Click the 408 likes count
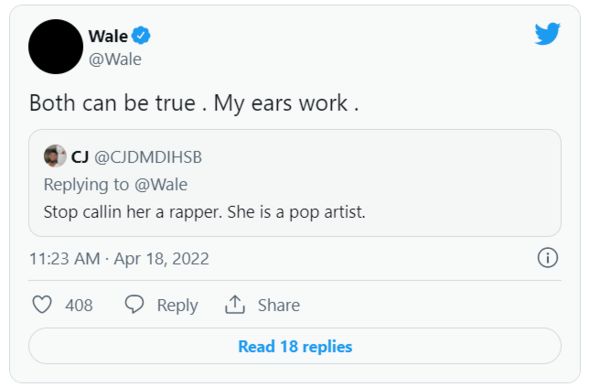 [x=79, y=305]
